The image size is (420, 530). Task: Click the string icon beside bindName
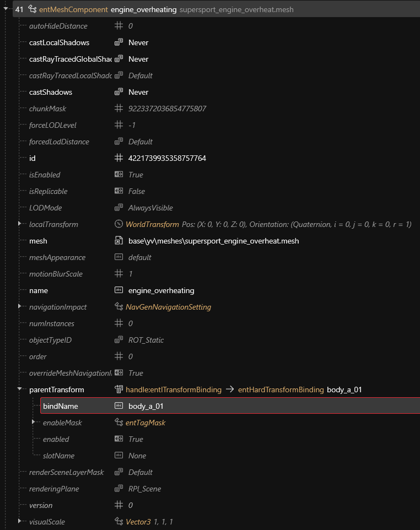119,406
